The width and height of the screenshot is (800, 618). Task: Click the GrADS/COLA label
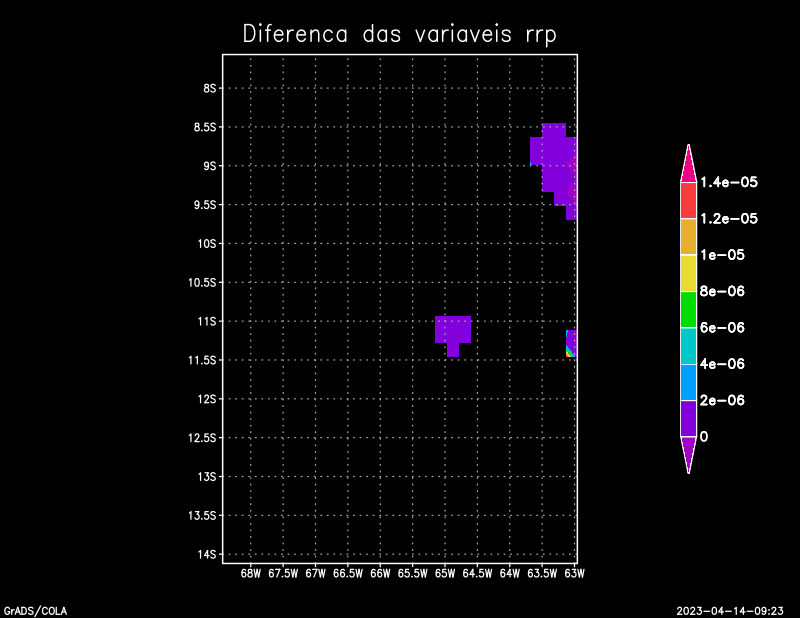coord(34,610)
